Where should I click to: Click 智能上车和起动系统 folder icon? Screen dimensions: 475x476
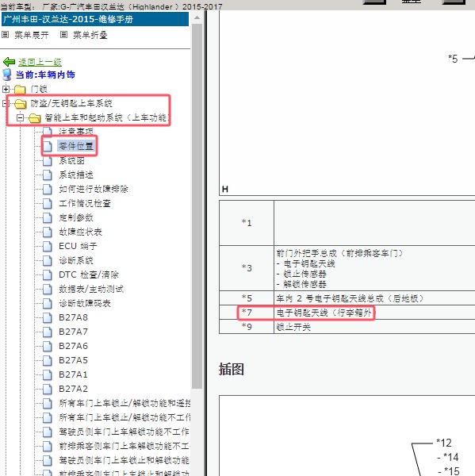tap(35, 117)
